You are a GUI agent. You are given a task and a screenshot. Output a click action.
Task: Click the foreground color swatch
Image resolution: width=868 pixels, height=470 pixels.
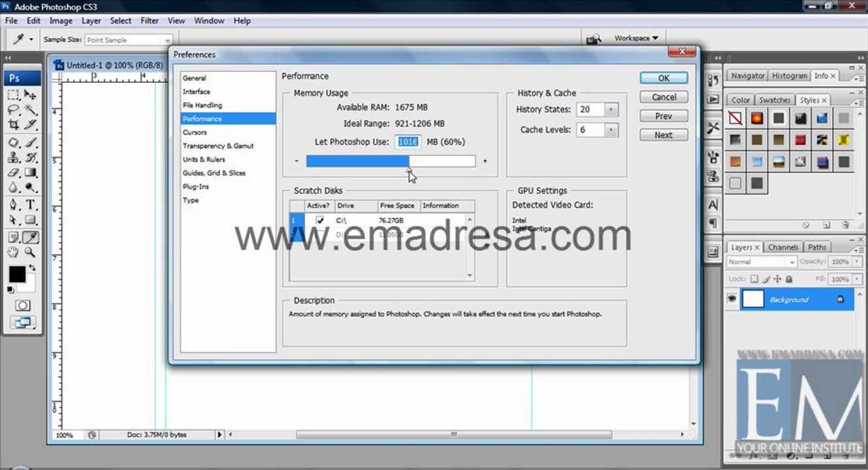[16, 274]
